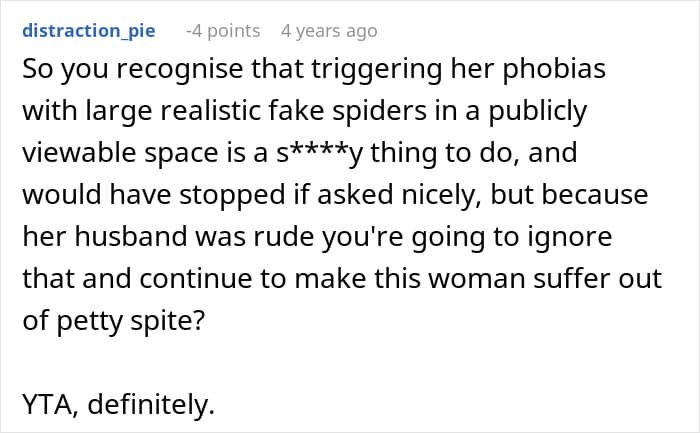The width and height of the screenshot is (700, 433).
Task: Open the distraction_pie user profile
Action: click(x=88, y=31)
